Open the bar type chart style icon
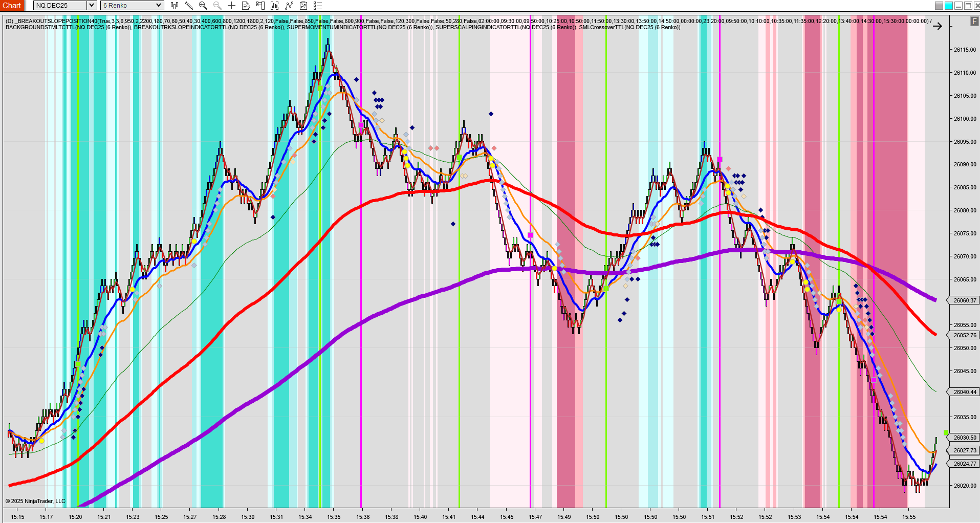980x523 pixels. (175, 6)
